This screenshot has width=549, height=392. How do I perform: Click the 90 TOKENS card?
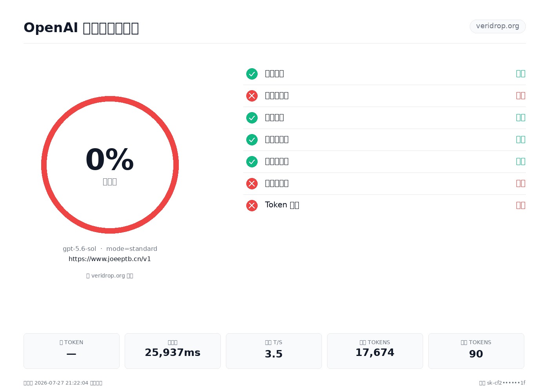476,351
